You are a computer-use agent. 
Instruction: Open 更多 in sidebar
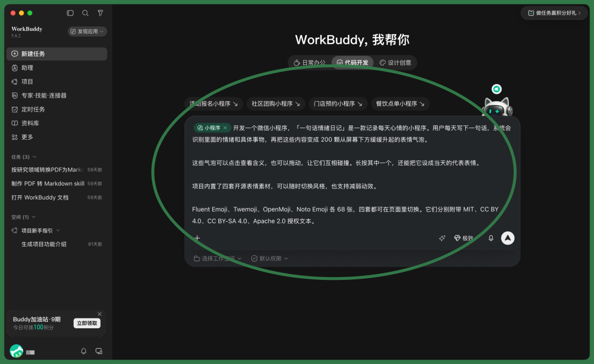[x=57, y=137]
